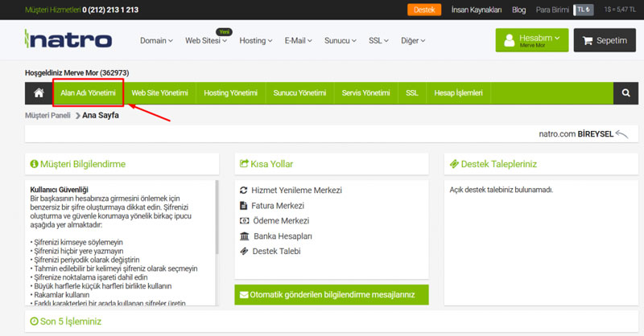Click the bank icon of Banka Hesapları

click(x=245, y=236)
